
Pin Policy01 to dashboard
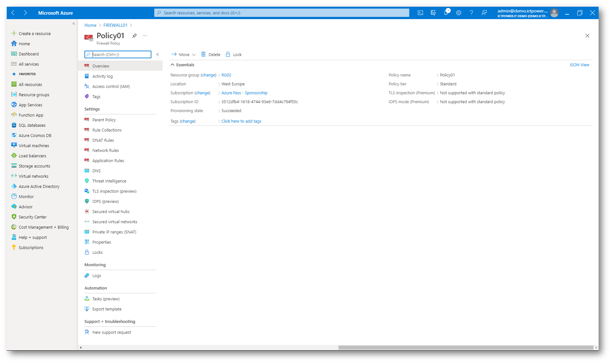point(134,36)
